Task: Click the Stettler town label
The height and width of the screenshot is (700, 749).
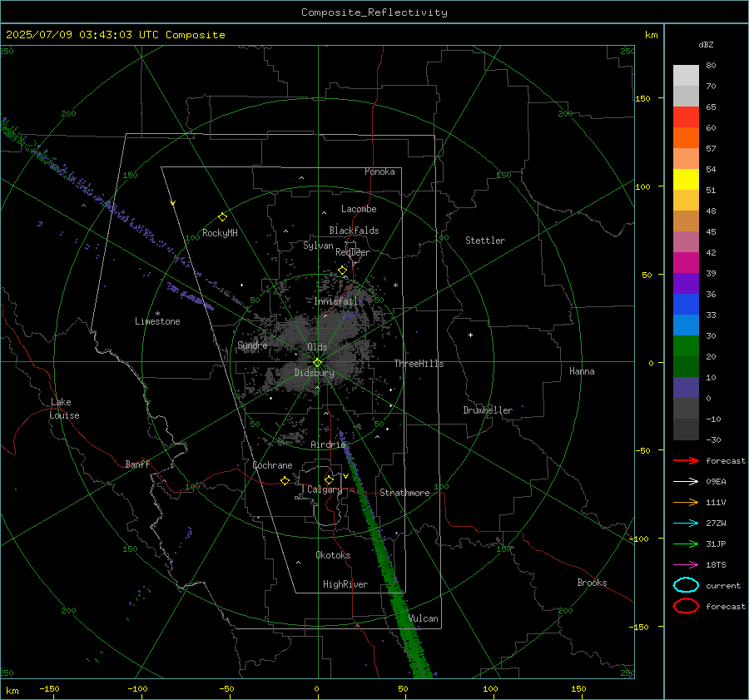Action: [x=485, y=241]
